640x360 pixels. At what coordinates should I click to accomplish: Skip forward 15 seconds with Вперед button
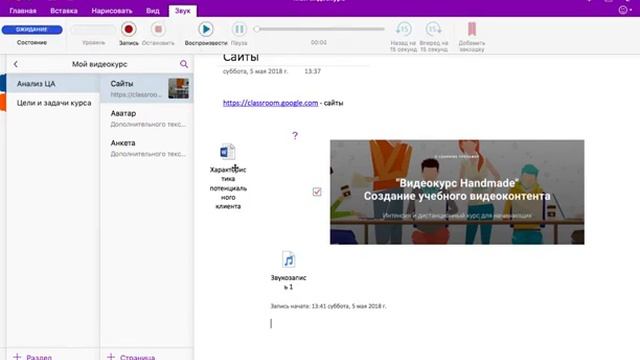point(433,29)
